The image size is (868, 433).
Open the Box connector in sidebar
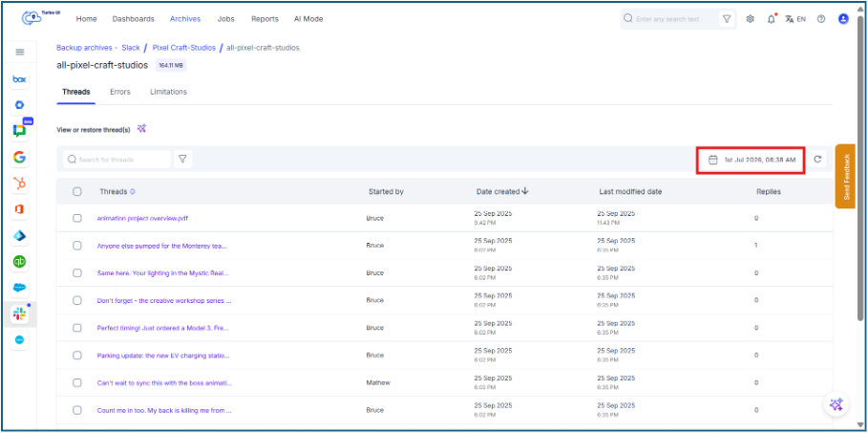click(19, 79)
